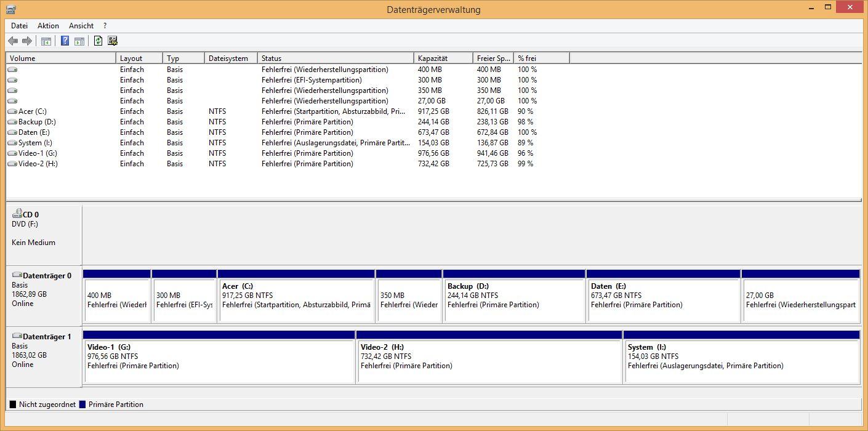Viewport: 868px width, 431px height.
Task: Select the Backup (D:) partition block on Datenträger 0
Action: pos(514,296)
